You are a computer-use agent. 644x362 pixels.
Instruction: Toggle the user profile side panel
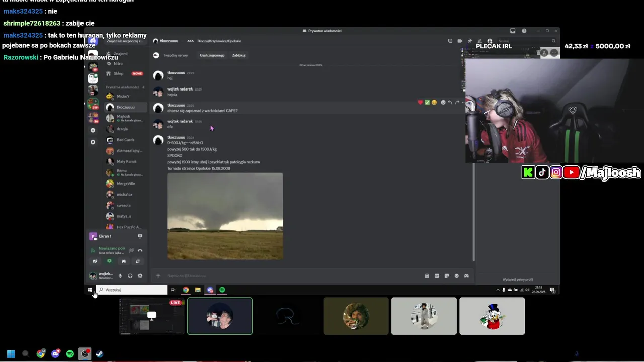[490, 41]
